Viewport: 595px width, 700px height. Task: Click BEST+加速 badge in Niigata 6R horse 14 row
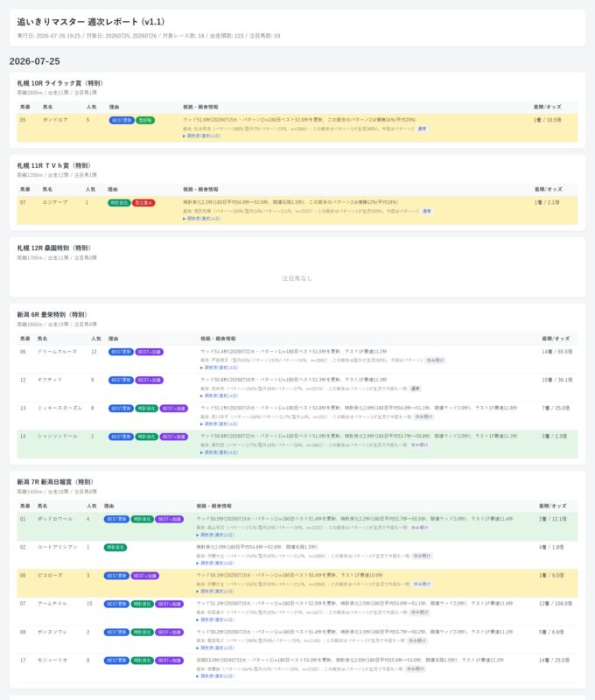point(173,436)
